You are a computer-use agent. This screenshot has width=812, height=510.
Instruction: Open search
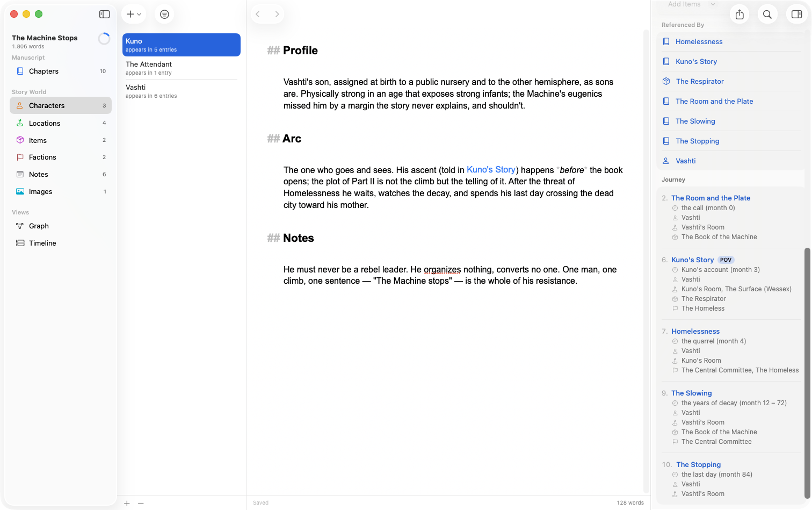[767, 15]
